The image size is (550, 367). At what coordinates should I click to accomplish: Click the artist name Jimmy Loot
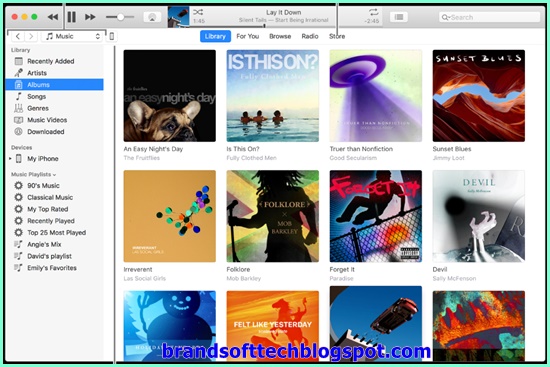pyautogui.click(x=448, y=158)
